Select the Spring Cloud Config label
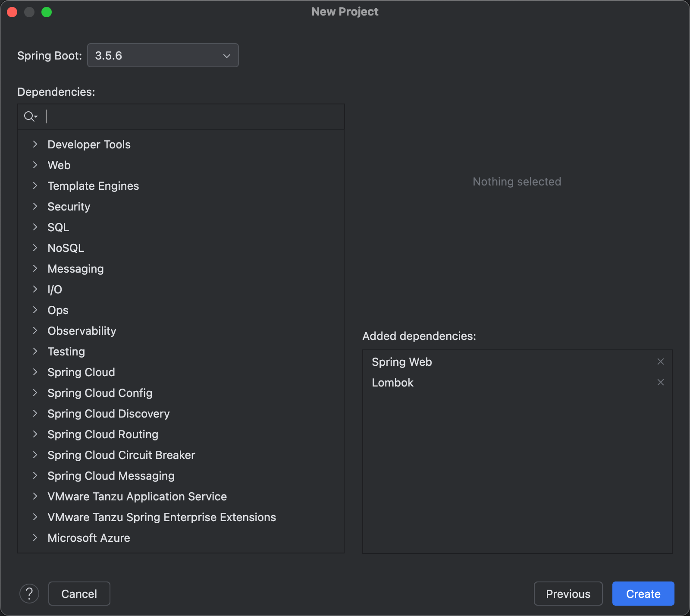Image resolution: width=690 pixels, height=616 pixels. [x=100, y=393]
